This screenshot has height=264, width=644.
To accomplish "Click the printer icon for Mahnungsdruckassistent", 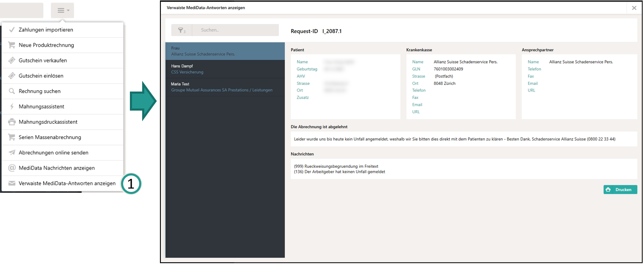I will click(12, 122).
